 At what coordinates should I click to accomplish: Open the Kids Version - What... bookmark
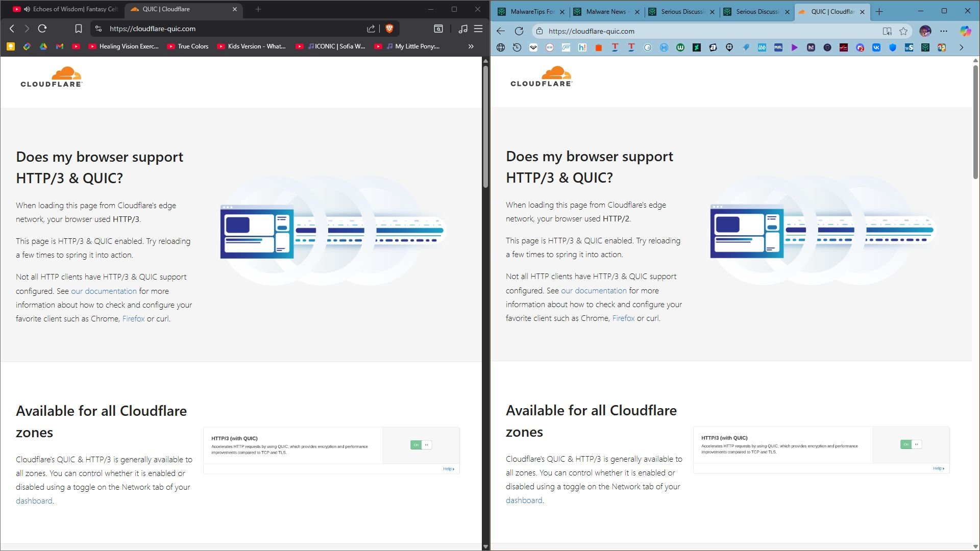tap(251, 46)
